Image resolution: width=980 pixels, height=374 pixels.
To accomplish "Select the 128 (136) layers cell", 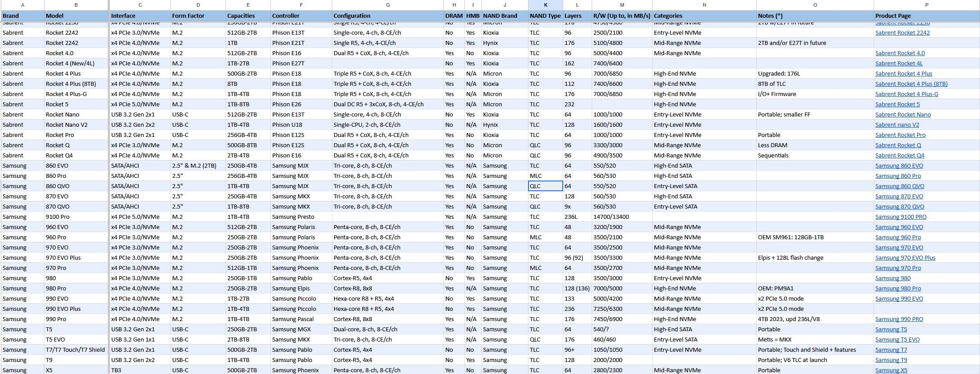I will point(577,288).
